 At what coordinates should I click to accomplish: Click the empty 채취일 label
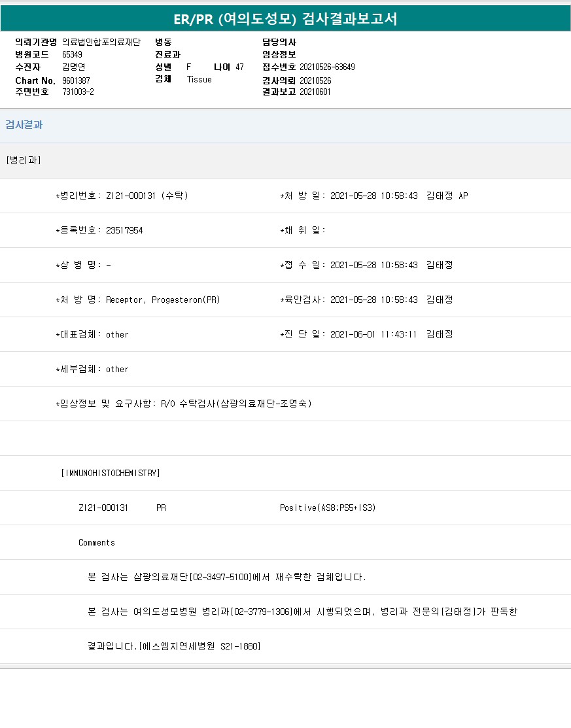pos(303,230)
